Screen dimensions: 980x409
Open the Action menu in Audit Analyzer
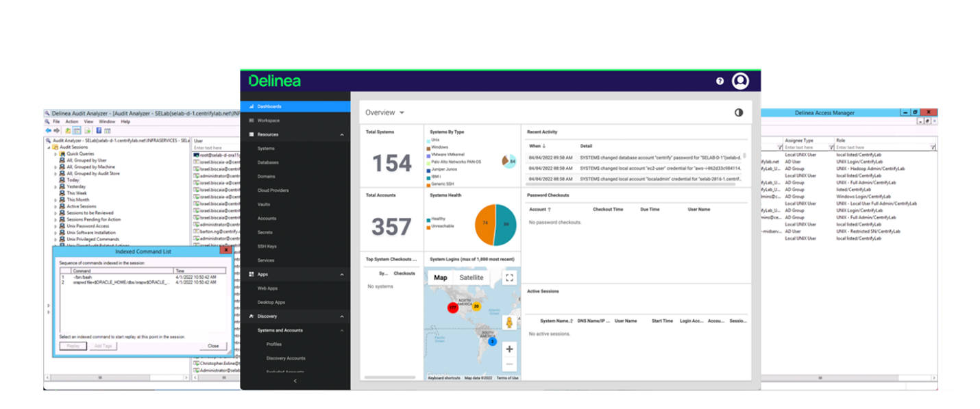tap(72, 121)
